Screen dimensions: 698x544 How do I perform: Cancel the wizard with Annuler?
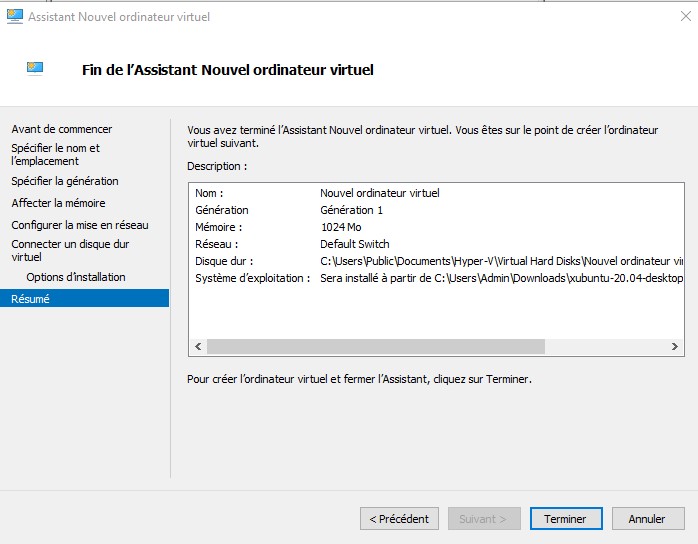point(648,519)
